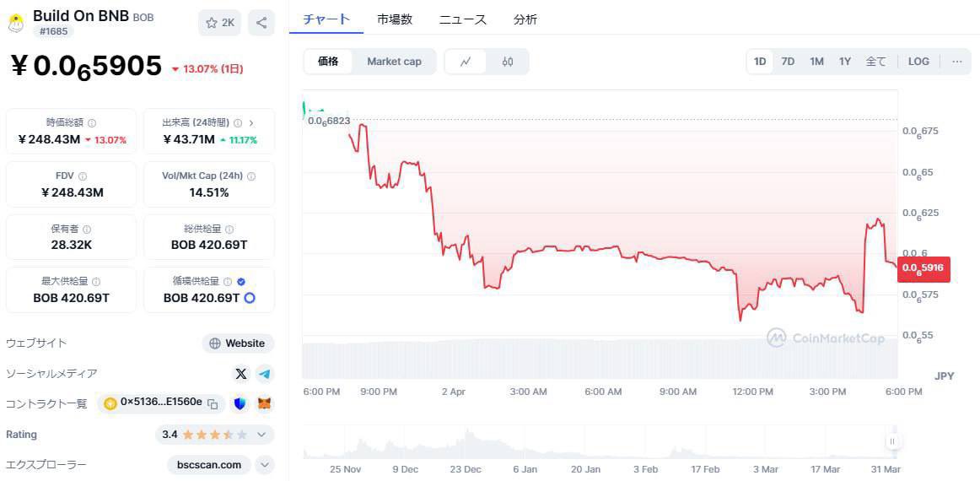Click the ¥43.71M volume value
The width and height of the screenshot is (980, 481).
(189, 139)
